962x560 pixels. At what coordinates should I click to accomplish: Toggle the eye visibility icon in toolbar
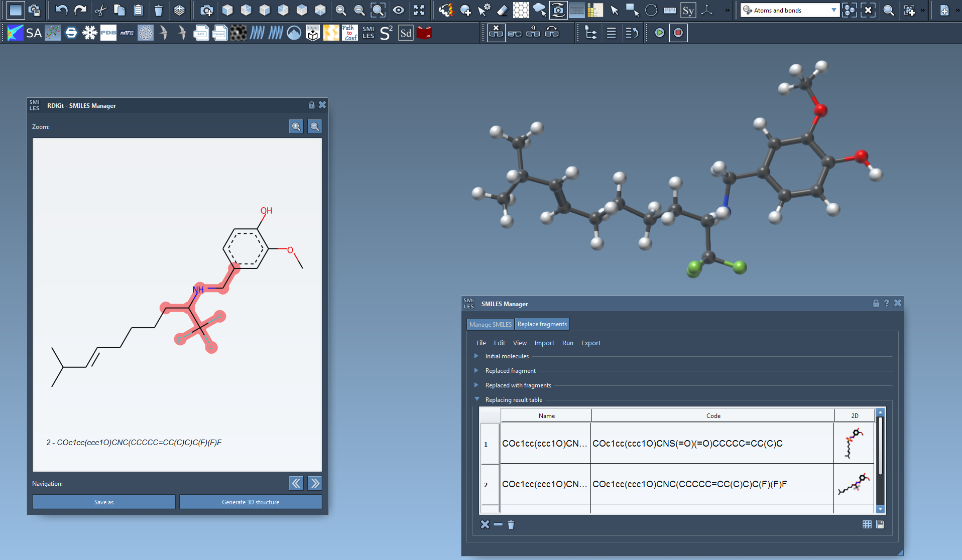point(398,10)
